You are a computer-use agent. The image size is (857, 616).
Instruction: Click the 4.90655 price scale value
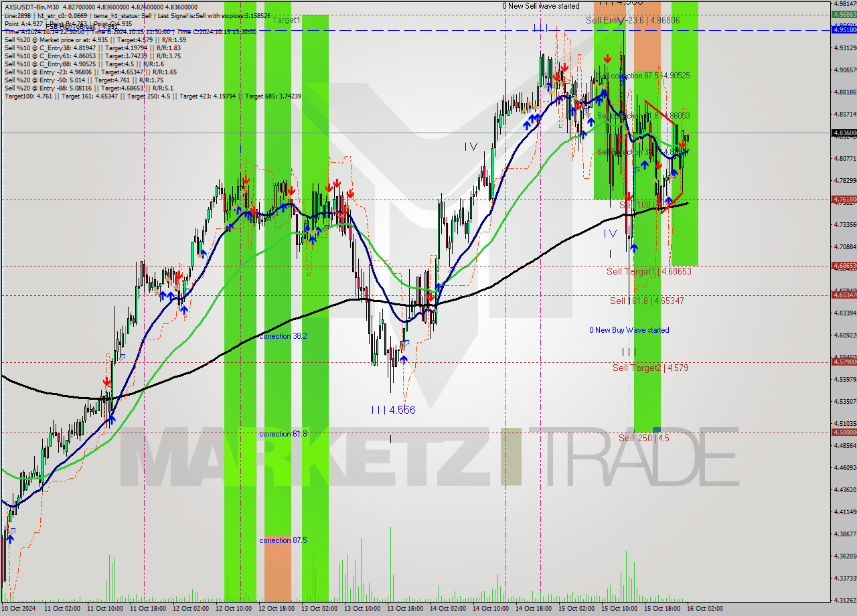click(844, 70)
